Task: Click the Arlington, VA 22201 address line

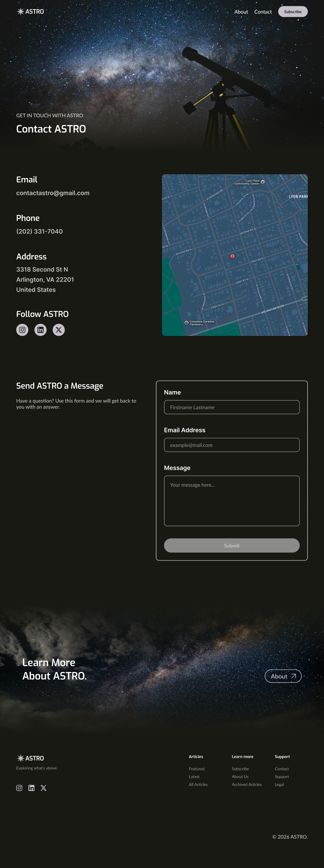Action: (45, 280)
